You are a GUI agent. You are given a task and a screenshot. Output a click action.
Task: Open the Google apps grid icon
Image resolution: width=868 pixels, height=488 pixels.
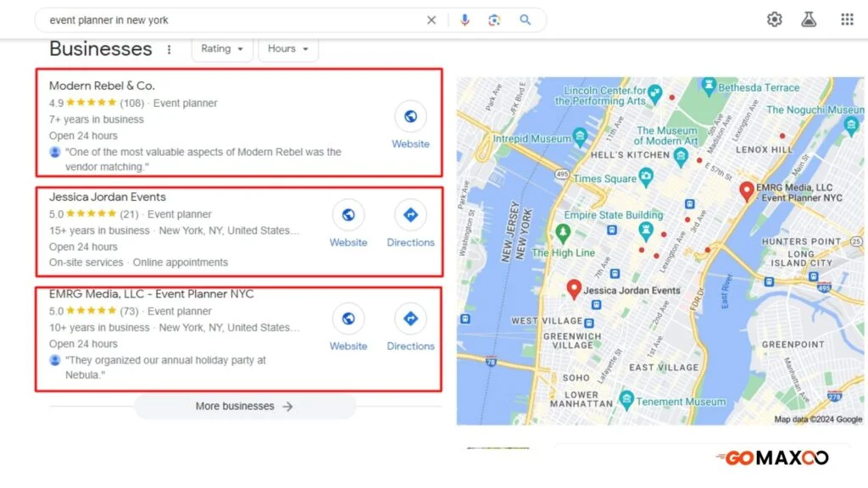tap(847, 19)
